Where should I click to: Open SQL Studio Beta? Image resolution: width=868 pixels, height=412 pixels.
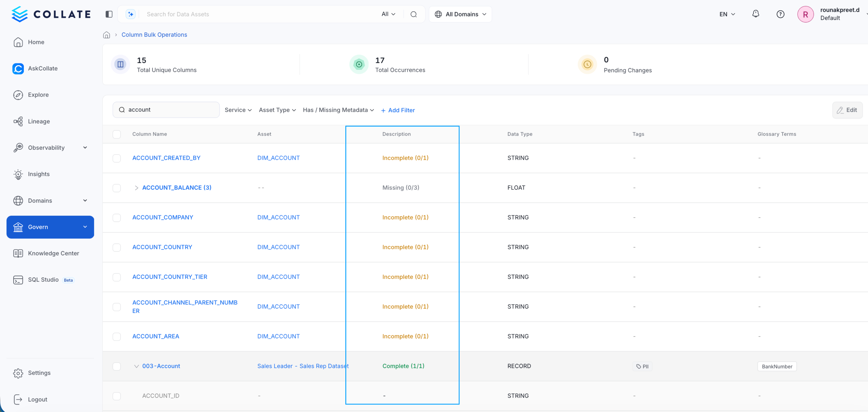44,280
